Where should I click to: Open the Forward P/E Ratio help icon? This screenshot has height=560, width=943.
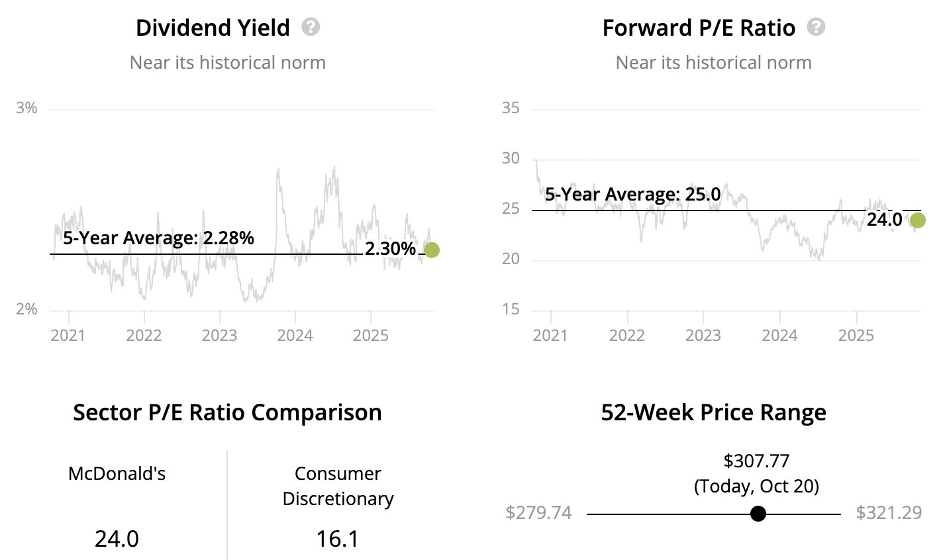coord(816,27)
